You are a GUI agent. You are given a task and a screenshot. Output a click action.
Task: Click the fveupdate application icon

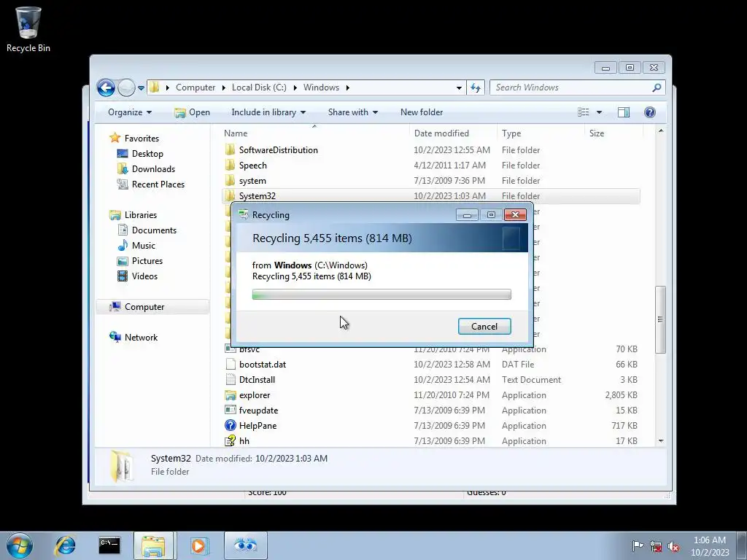click(230, 411)
